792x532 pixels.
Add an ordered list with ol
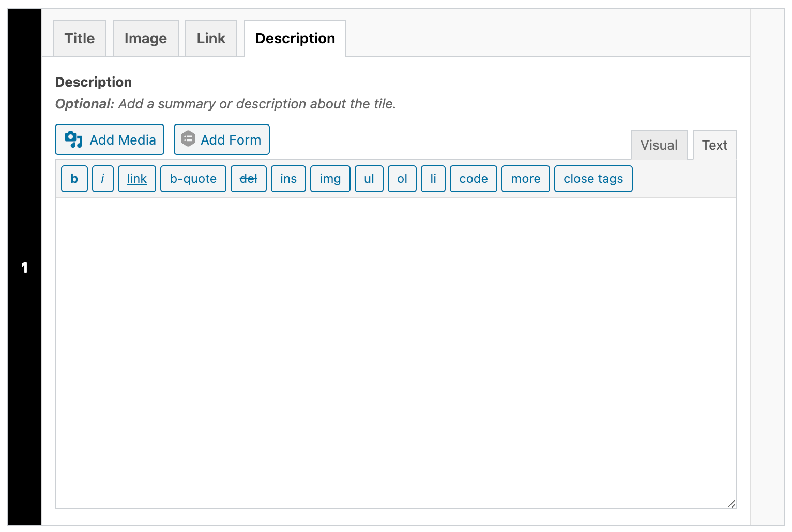pyautogui.click(x=402, y=179)
